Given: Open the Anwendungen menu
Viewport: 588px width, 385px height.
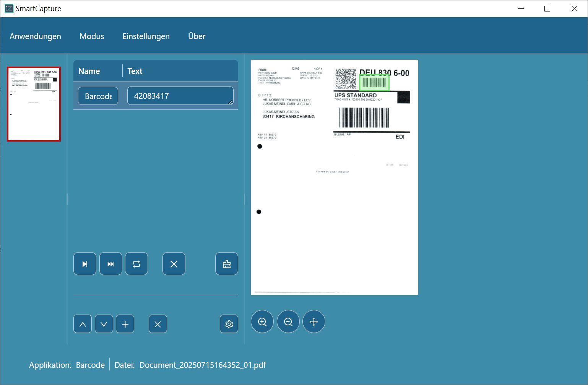Looking at the screenshot, I should 35,36.
